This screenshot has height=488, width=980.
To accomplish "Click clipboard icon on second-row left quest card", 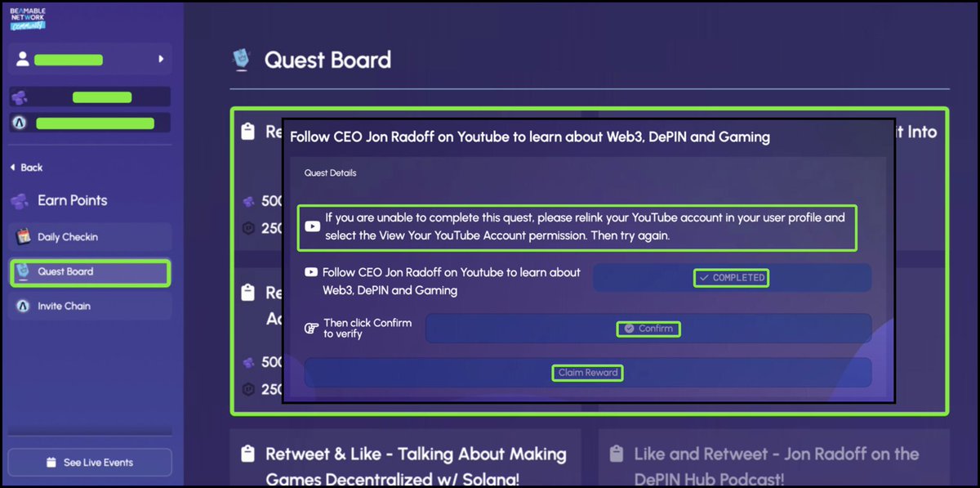I will point(248,293).
